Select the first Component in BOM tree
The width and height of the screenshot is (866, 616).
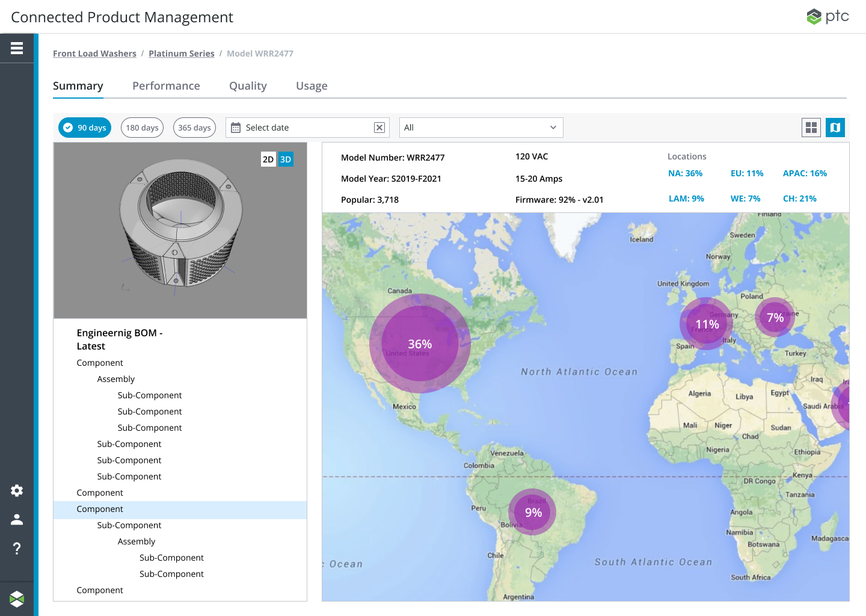click(x=100, y=363)
